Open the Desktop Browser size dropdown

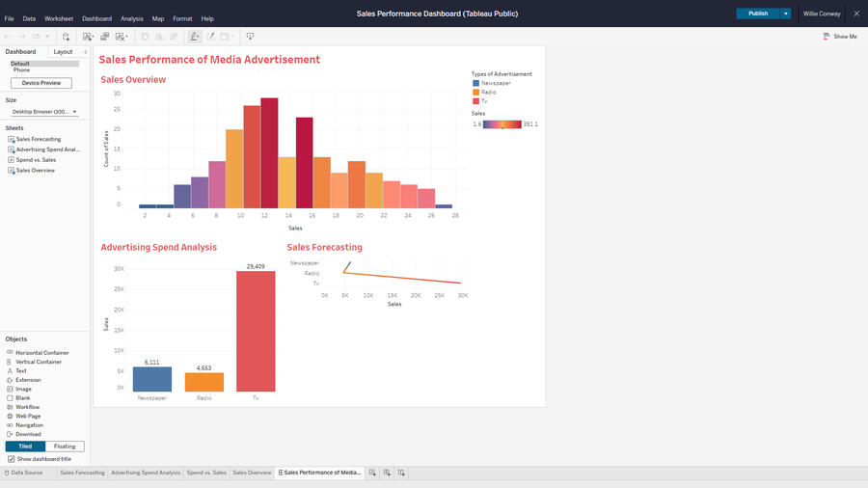click(x=42, y=112)
